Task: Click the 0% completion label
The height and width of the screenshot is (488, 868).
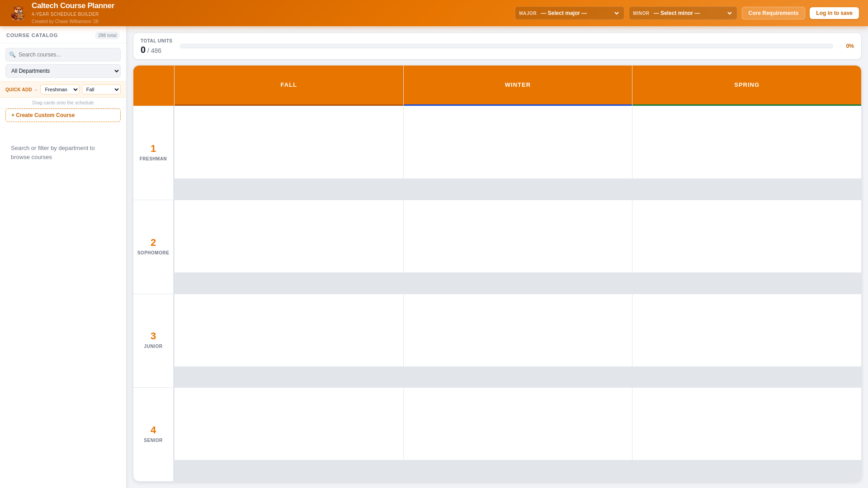Action: (850, 46)
